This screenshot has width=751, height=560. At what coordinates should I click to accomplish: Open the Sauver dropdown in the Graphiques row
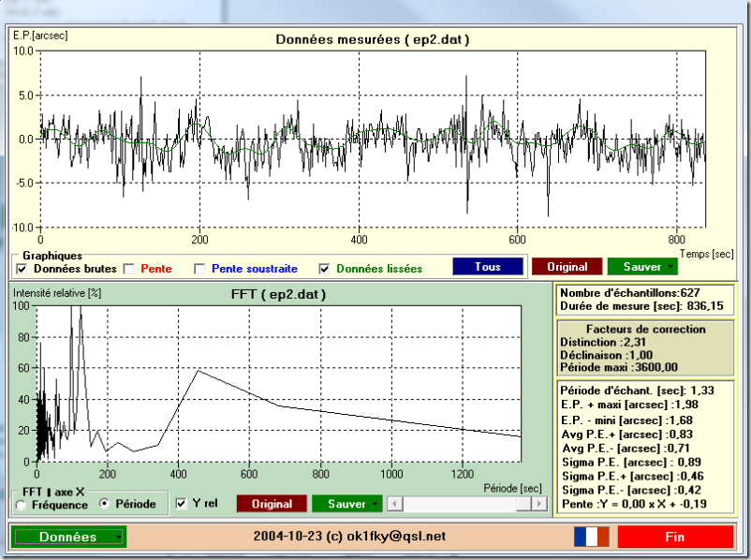[641, 267]
